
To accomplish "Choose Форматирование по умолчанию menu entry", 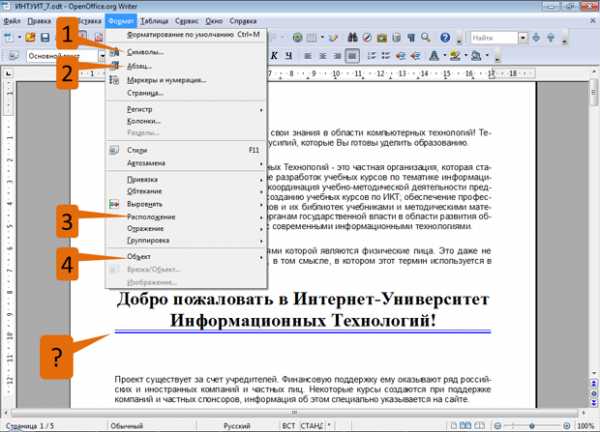I will [186, 35].
